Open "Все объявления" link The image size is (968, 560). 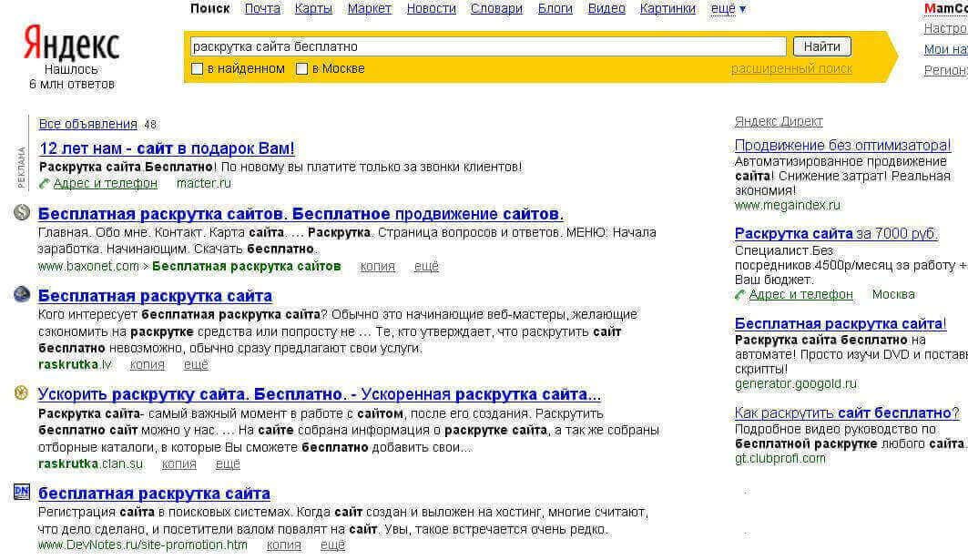tap(87, 125)
